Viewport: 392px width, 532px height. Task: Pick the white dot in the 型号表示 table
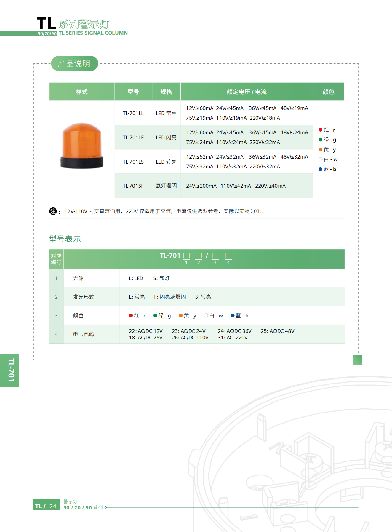point(206,315)
